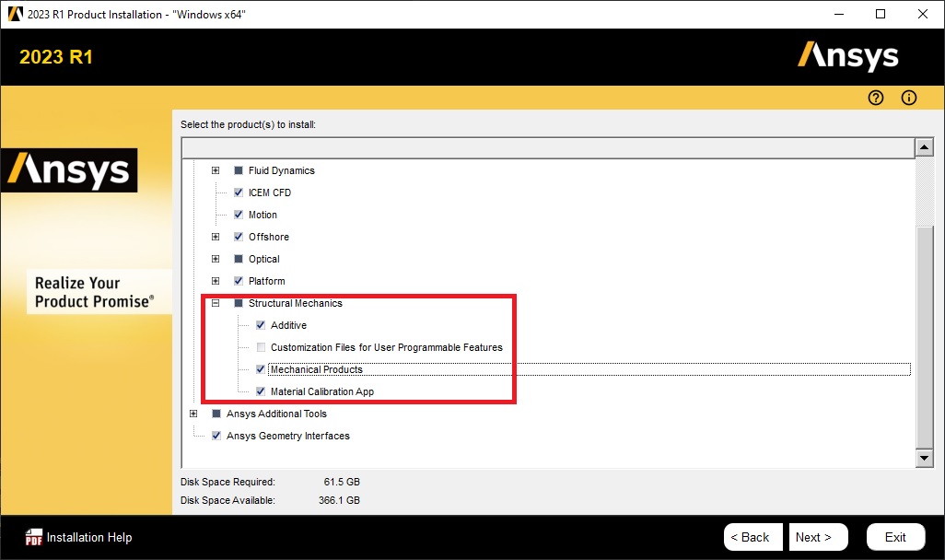
Task: Click the Ansys logo in header
Action: [847, 56]
